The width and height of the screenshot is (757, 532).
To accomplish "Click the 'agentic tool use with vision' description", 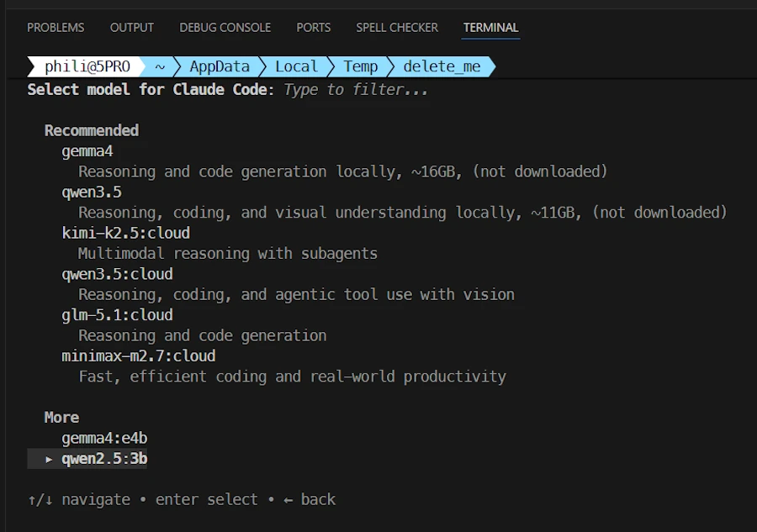I will 296,295.
